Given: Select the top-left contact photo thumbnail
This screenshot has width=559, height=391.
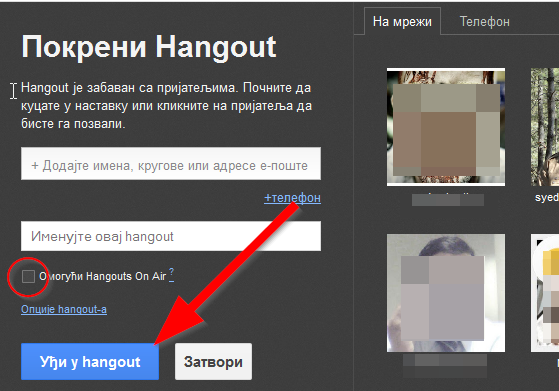Looking at the screenshot, I should click(446, 127).
